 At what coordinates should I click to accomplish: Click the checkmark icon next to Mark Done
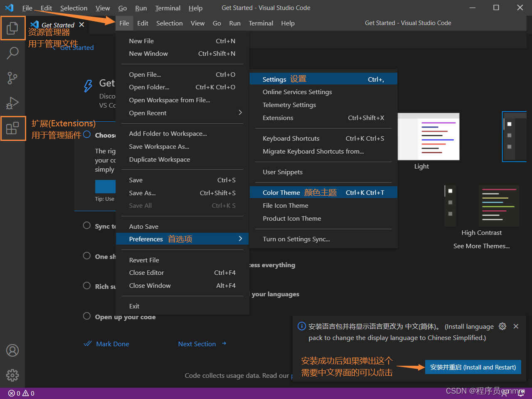tap(88, 343)
